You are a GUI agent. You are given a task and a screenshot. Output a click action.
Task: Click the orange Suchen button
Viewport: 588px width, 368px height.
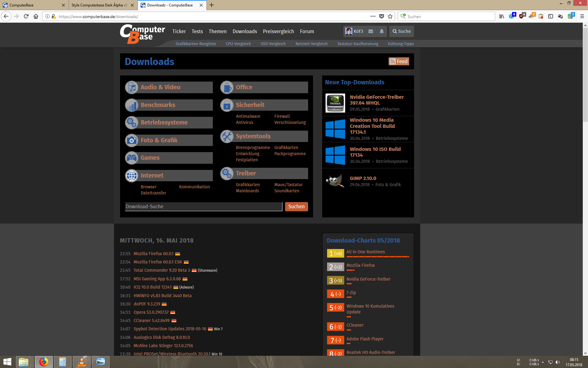pyautogui.click(x=296, y=207)
